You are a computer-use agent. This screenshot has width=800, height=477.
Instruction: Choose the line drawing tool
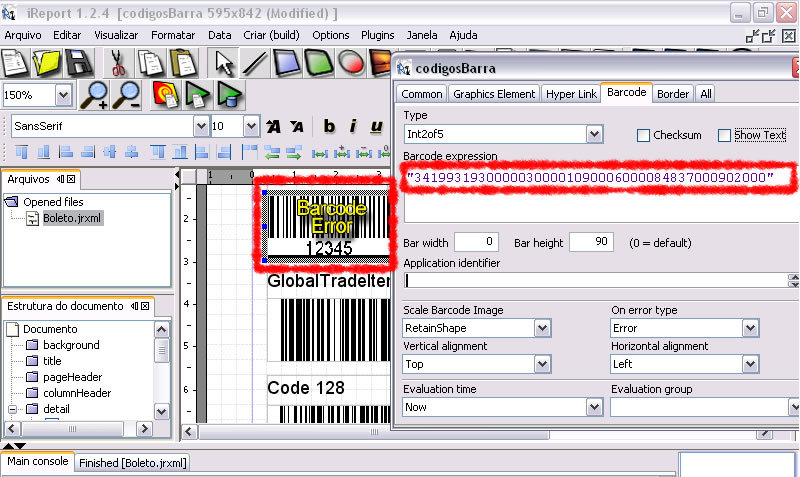tap(255, 63)
